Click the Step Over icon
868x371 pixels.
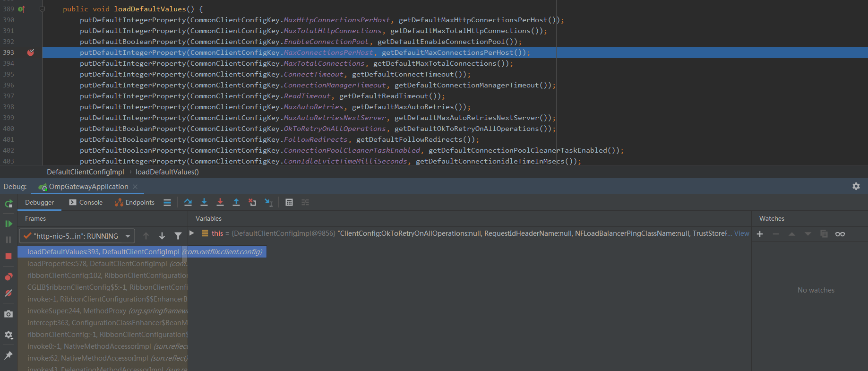coord(188,202)
